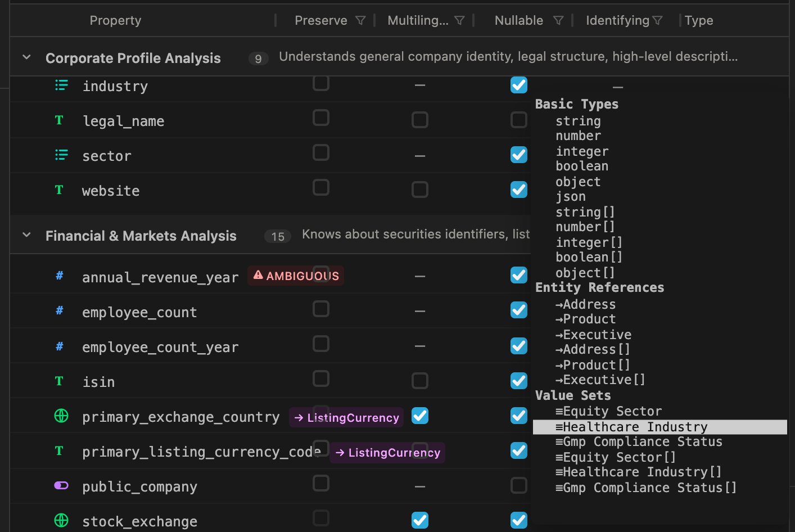Open ListingCurrency link on primary_listing_currency_code row
Image resolution: width=795 pixels, height=532 pixels.
pyautogui.click(x=387, y=452)
